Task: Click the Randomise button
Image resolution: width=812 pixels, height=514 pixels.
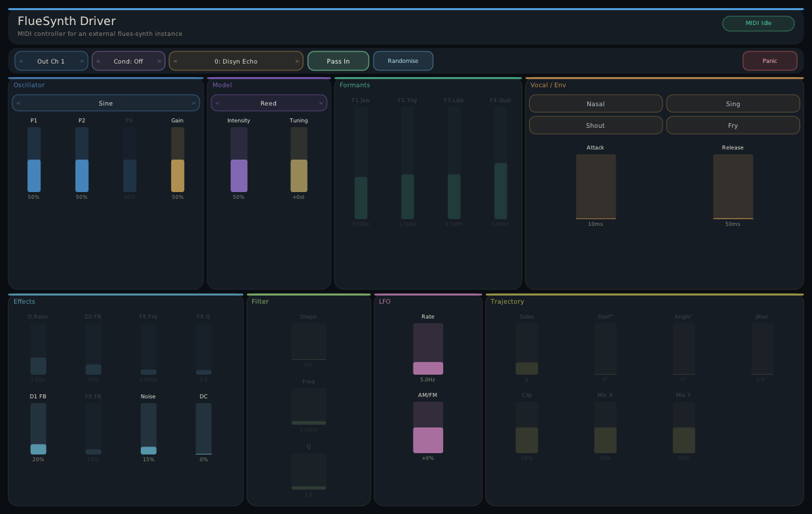Action: (403, 61)
